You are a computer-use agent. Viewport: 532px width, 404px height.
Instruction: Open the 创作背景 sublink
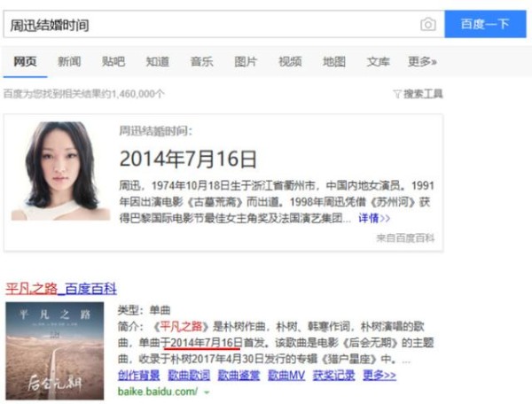pyautogui.click(x=139, y=375)
